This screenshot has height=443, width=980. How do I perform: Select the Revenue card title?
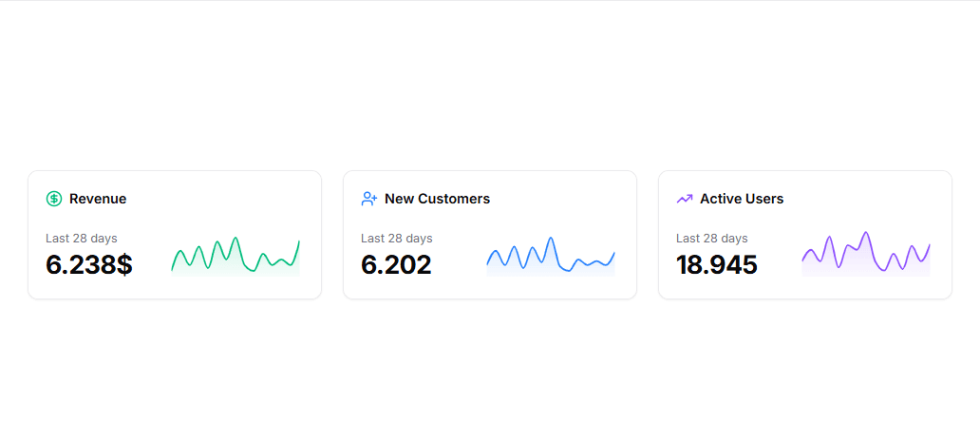tap(98, 199)
